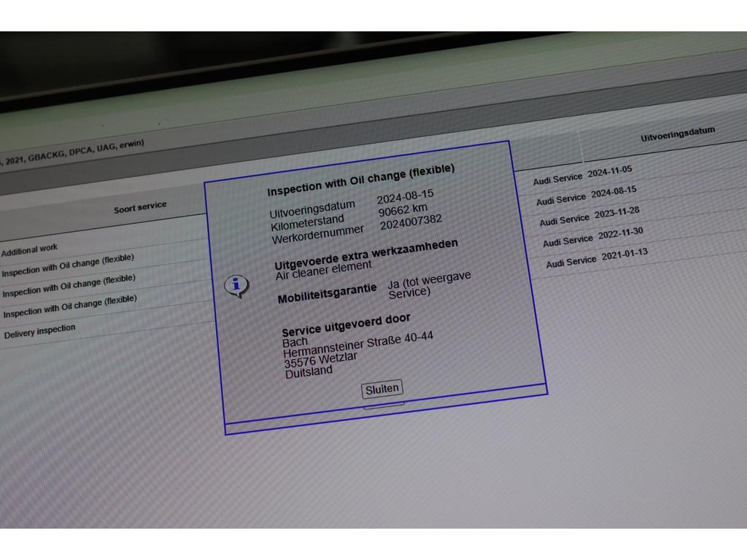This screenshot has height=560, width=747.
Task: Sort by the Uitvoeringsdatum column header
Action: pos(678,135)
